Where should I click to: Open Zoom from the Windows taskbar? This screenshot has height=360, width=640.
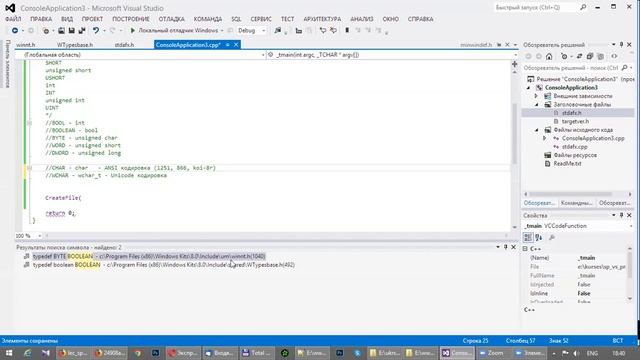(x=491, y=353)
